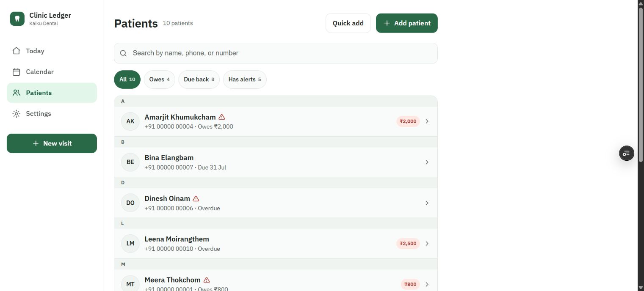Viewport: 644px width, 291px height.
Task: Click the '10 patients' count text
Action: (x=178, y=23)
